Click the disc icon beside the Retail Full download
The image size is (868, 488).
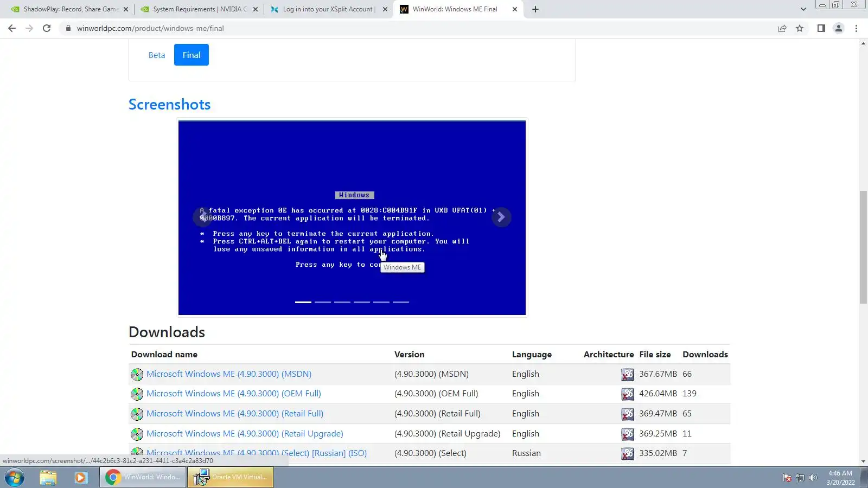[137, 414]
